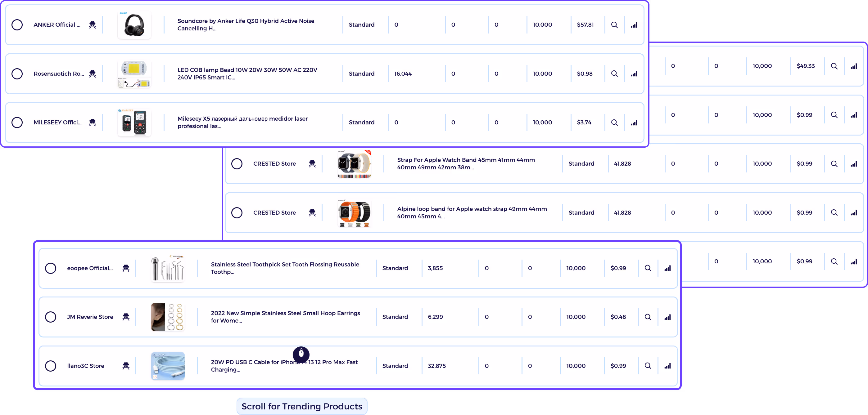The height and width of the screenshot is (415, 868).
Task: Select radio button for ANKER Official row
Action: [x=17, y=25]
